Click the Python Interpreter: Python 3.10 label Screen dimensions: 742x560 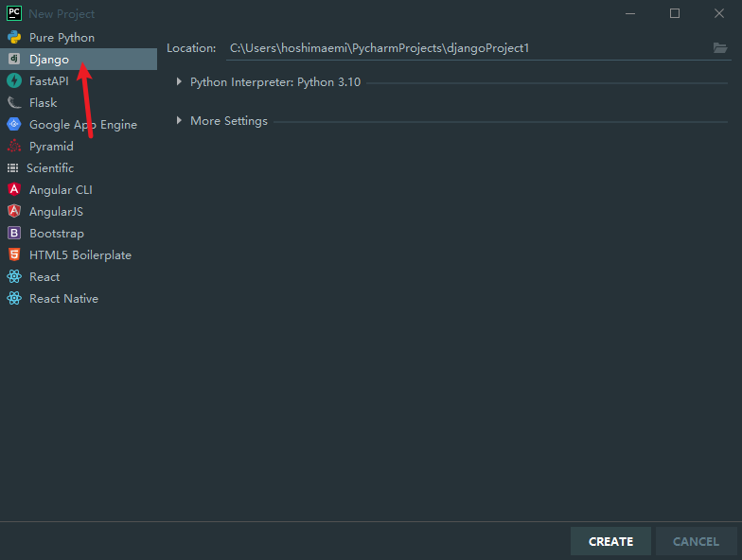coord(275,82)
